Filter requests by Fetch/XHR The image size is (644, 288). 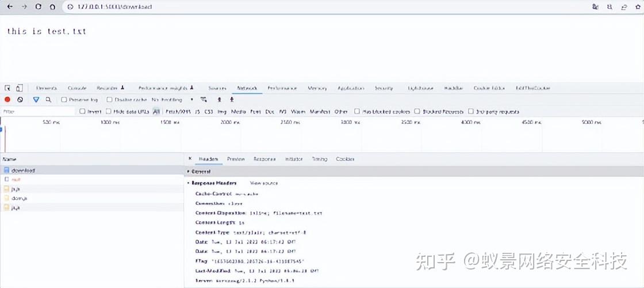[x=178, y=111]
